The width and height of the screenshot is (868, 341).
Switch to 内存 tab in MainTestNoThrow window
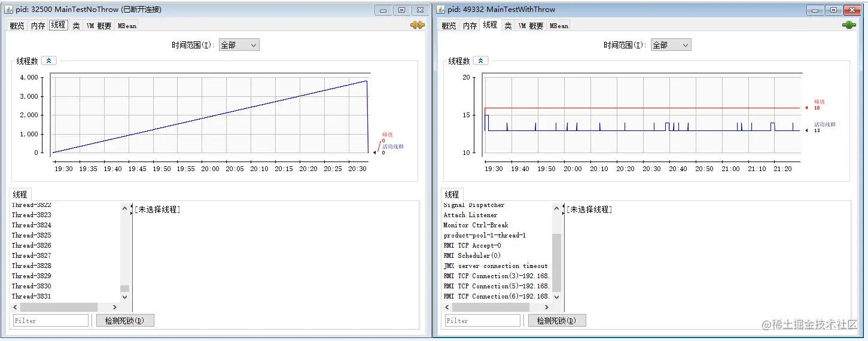[38, 26]
